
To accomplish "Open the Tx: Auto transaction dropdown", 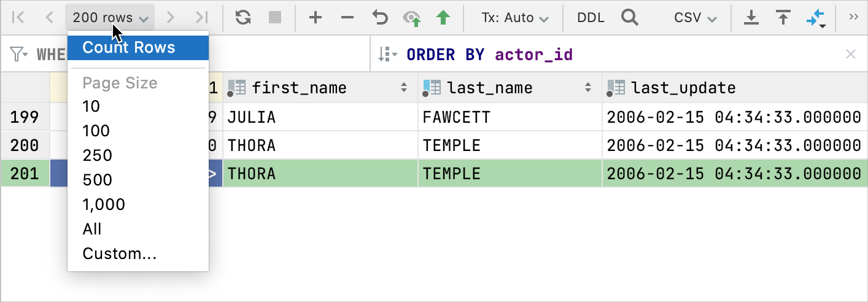I will 514,17.
